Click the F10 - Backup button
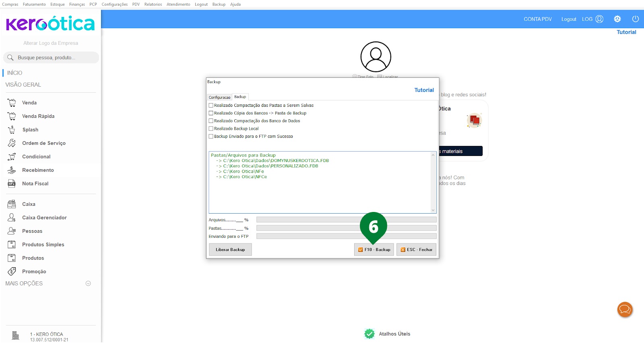The image size is (644, 343). coord(374,250)
